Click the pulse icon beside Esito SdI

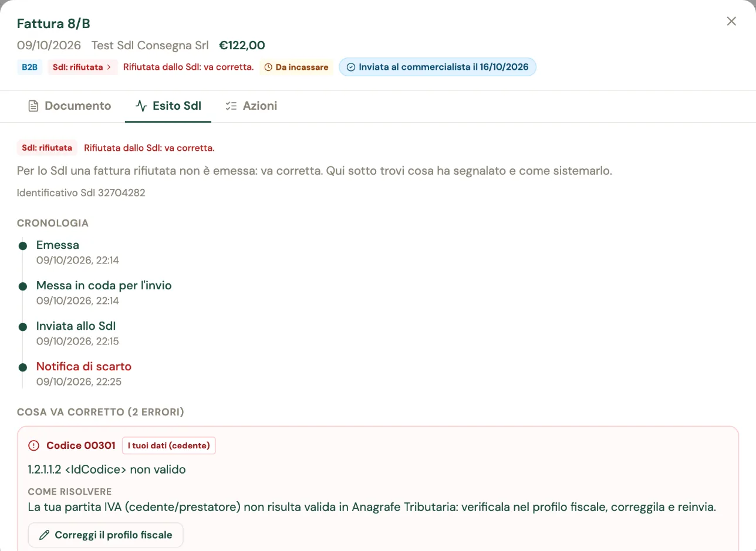[141, 106]
